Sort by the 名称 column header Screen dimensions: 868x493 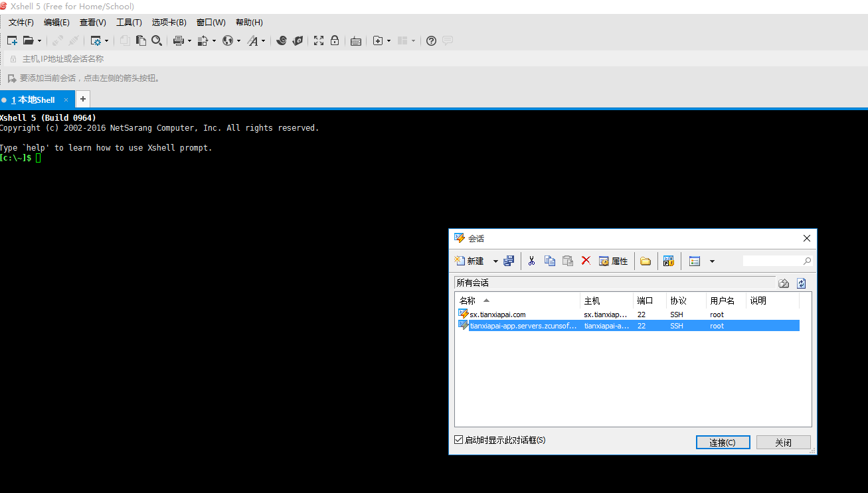[517, 301]
